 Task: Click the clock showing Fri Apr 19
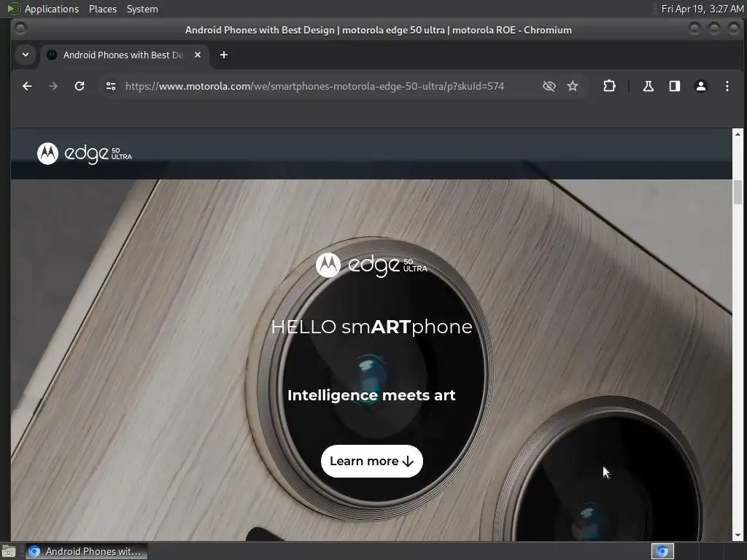pyautogui.click(x=703, y=9)
